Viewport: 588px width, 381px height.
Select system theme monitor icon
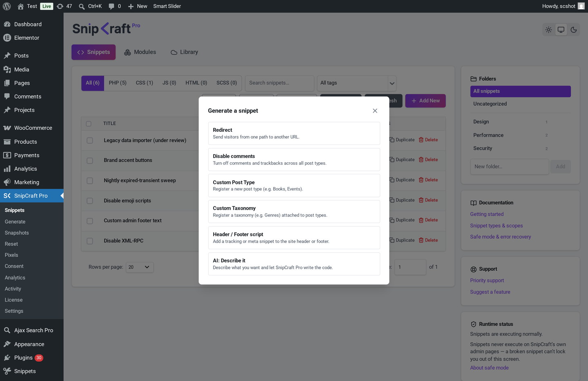561,30
